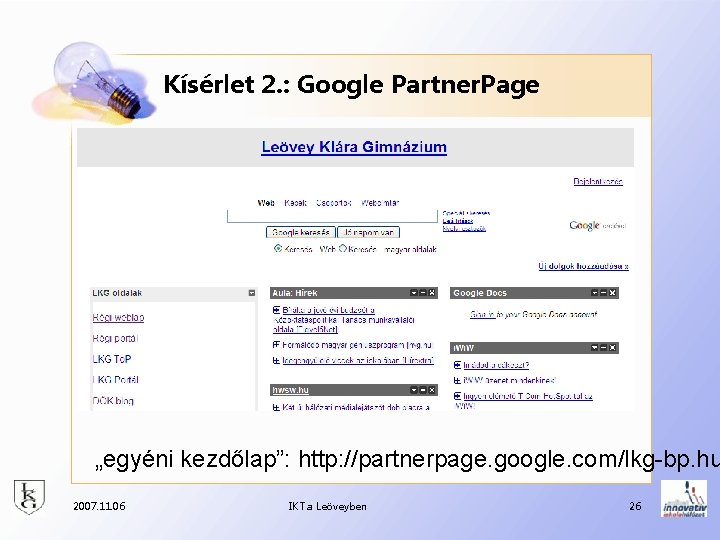The height and width of the screenshot is (540, 720).
Task: Open the LKG Portál link
Action: coord(115,380)
